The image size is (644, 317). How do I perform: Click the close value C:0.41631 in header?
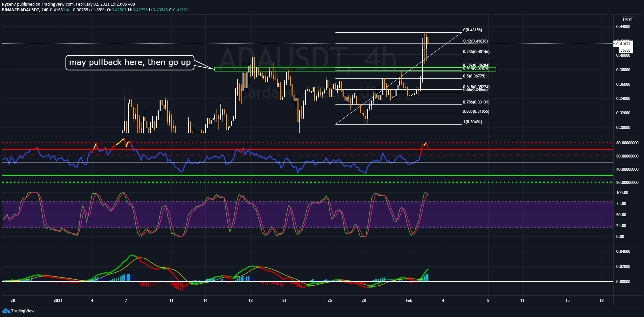pyautogui.click(x=179, y=10)
